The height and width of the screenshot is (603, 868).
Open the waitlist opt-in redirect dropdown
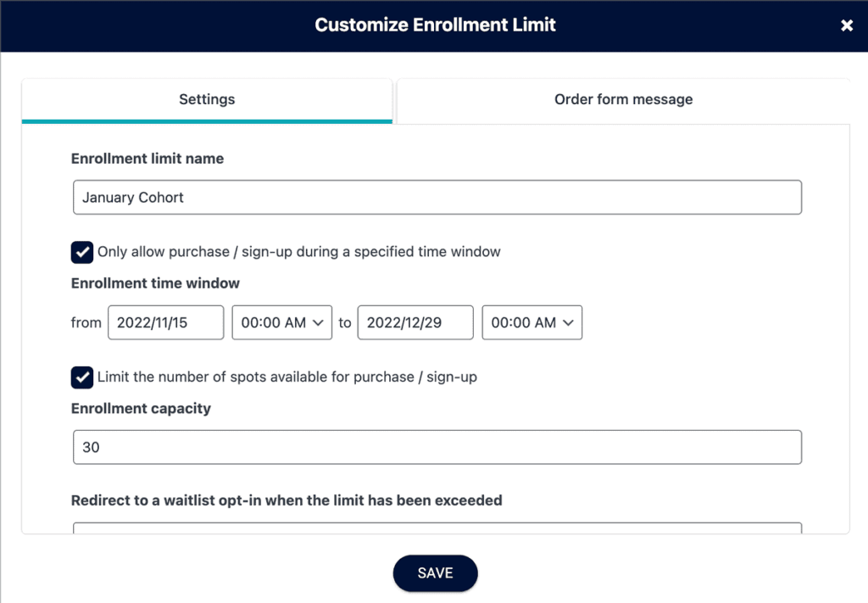(437, 529)
